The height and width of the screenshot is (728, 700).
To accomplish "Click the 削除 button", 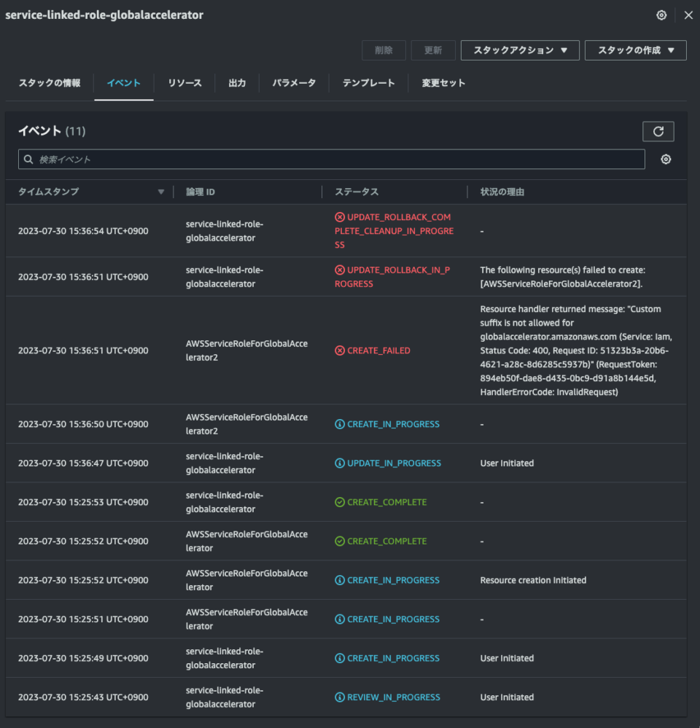I will [384, 50].
